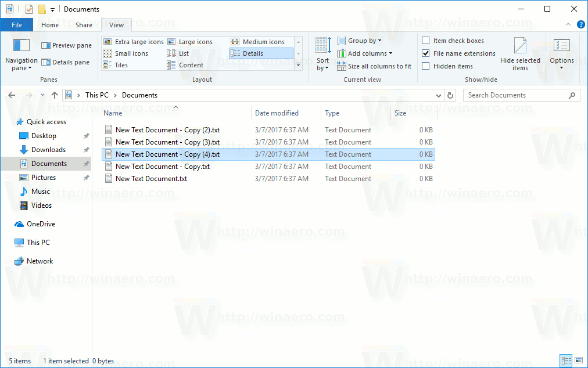Screen dimensions: 588x368
Task: Open the File menu
Action: (x=17, y=25)
